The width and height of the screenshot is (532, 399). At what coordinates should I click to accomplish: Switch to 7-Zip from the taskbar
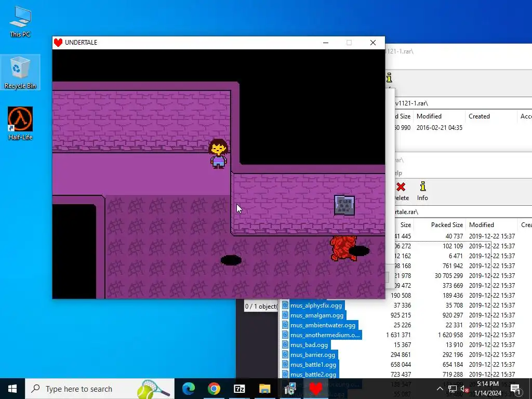[239, 389]
